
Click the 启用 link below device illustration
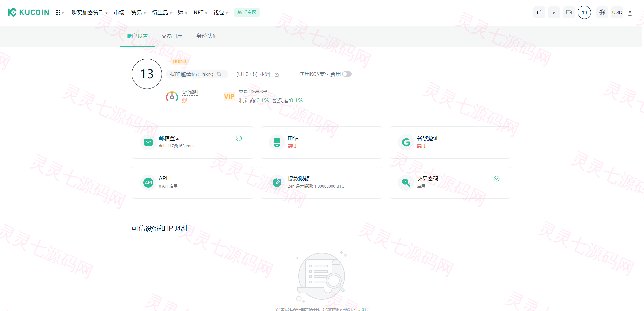pyautogui.click(x=363, y=309)
